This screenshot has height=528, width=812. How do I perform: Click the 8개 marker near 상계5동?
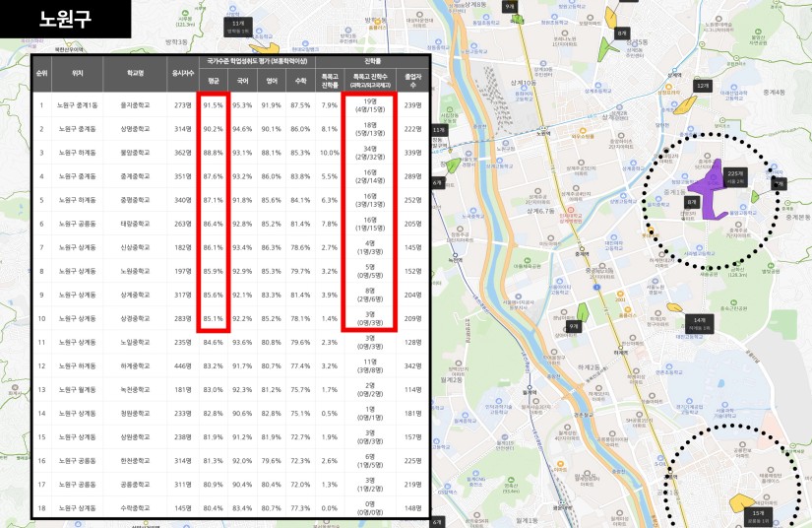click(621, 33)
